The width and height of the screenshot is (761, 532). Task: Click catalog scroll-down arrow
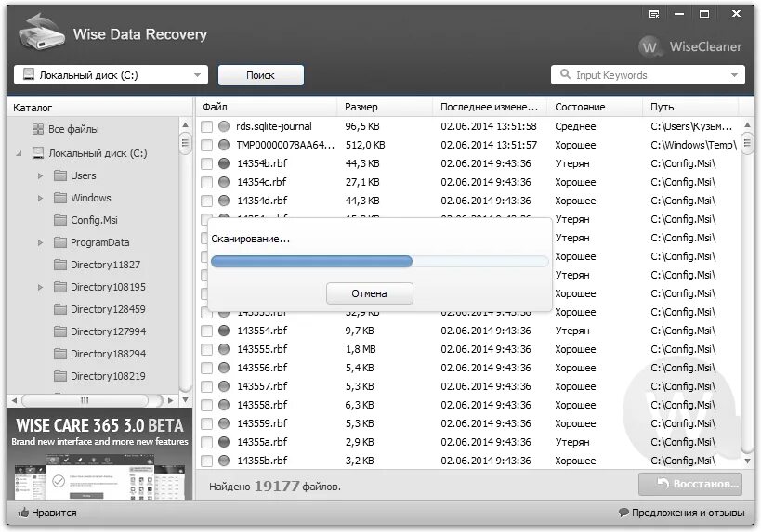pyautogui.click(x=186, y=400)
